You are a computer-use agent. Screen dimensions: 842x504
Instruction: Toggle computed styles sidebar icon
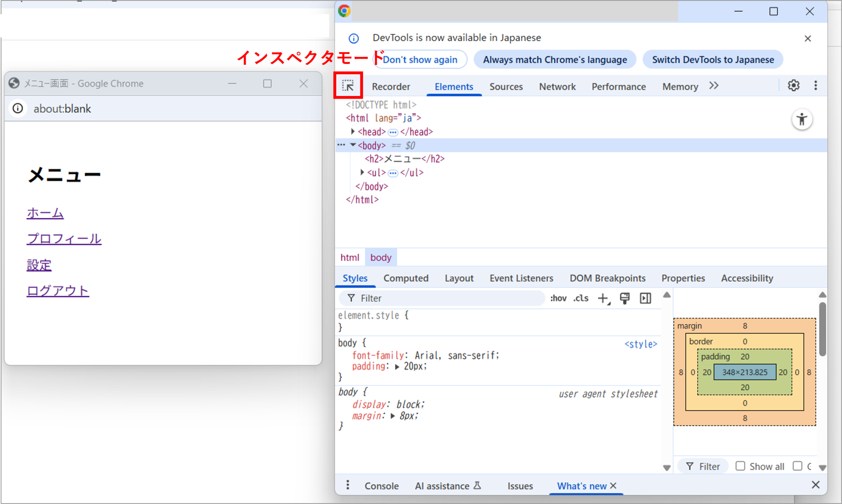646,298
